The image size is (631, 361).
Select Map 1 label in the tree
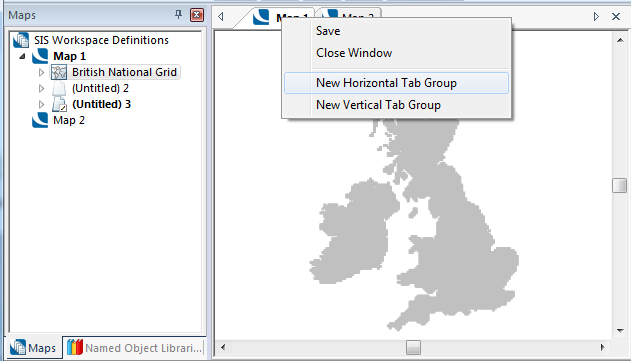point(70,56)
